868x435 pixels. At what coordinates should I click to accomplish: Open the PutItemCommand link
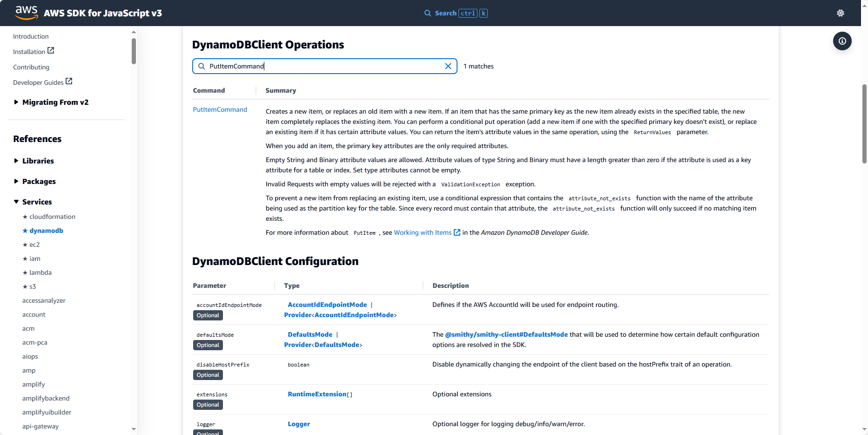pos(220,109)
